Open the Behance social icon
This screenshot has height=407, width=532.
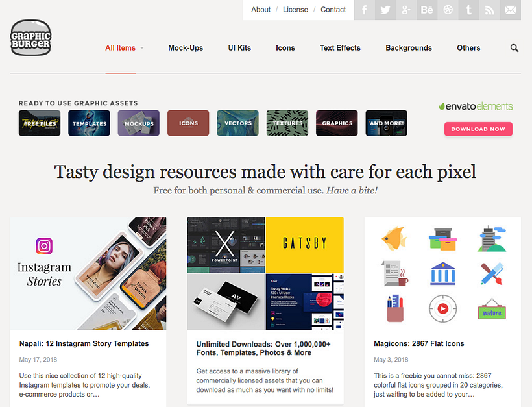pos(427,10)
